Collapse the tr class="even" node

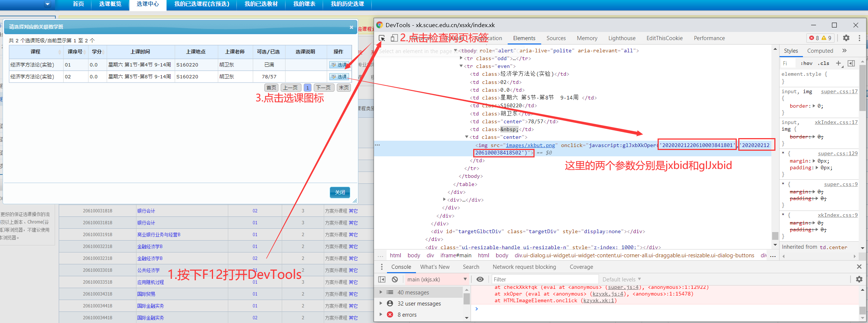click(461, 66)
